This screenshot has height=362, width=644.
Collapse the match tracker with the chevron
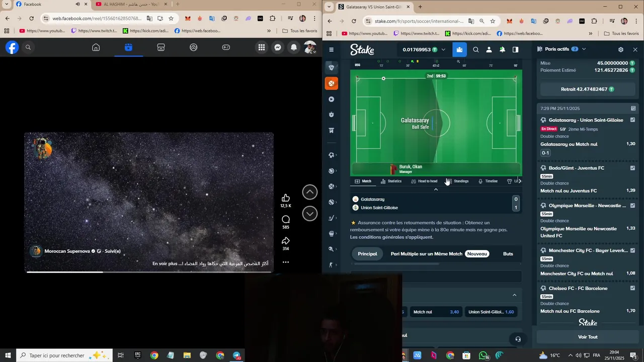tap(436, 190)
